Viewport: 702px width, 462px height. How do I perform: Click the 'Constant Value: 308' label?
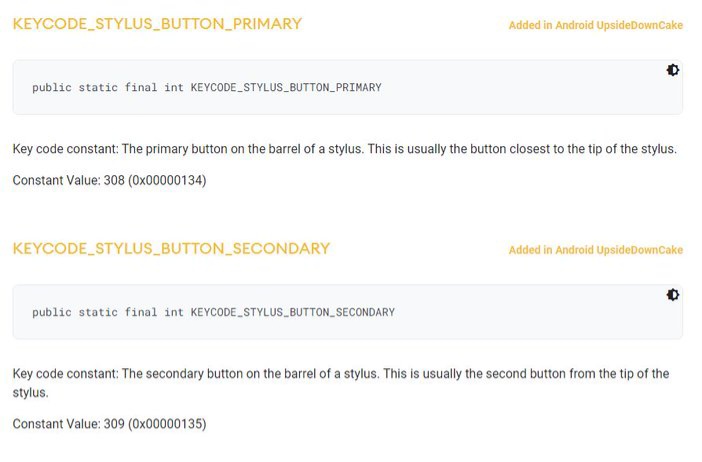tap(68, 181)
